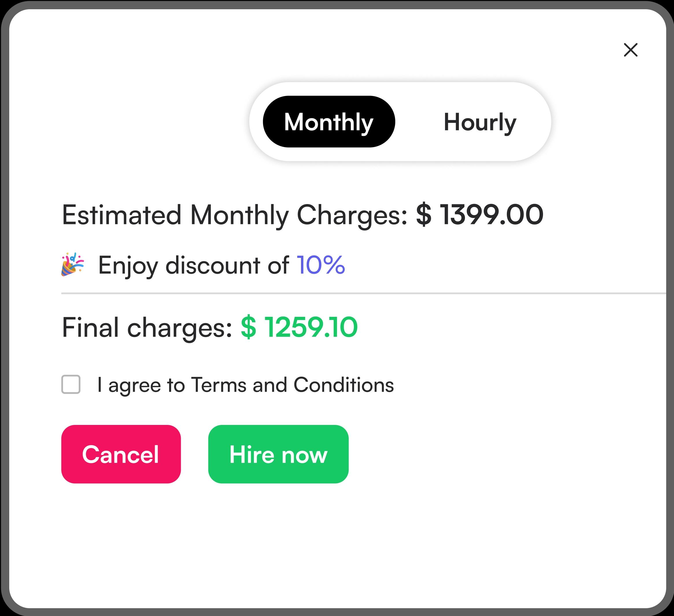674x616 pixels.
Task: Click the green $ 1259.10 final amount
Action: pyautogui.click(x=299, y=327)
